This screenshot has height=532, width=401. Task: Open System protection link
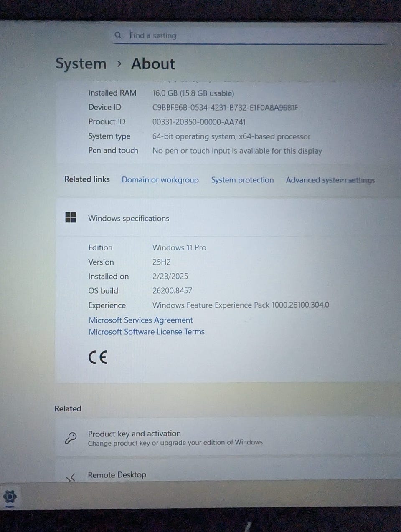click(x=242, y=180)
